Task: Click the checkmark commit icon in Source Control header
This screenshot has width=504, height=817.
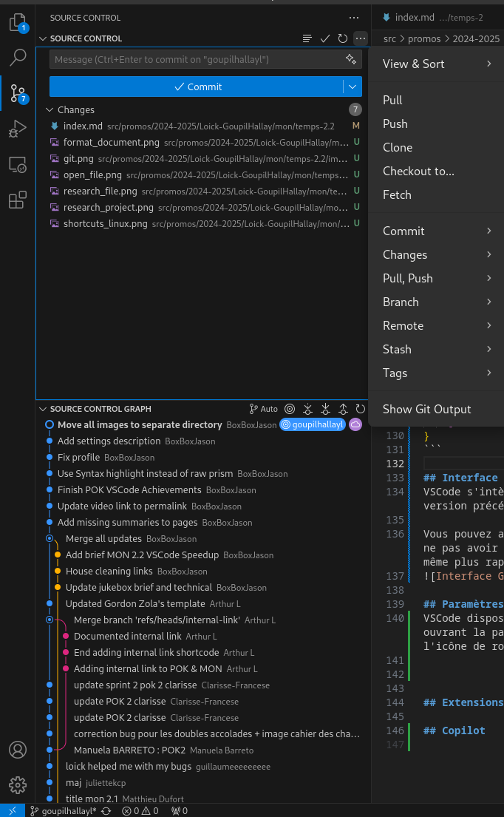Action: pos(325,38)
